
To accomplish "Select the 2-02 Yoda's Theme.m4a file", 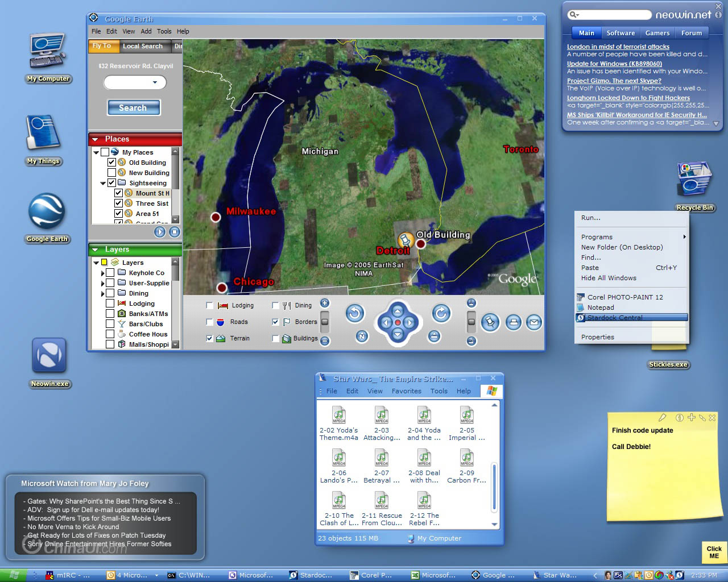I will pos(338,424).
